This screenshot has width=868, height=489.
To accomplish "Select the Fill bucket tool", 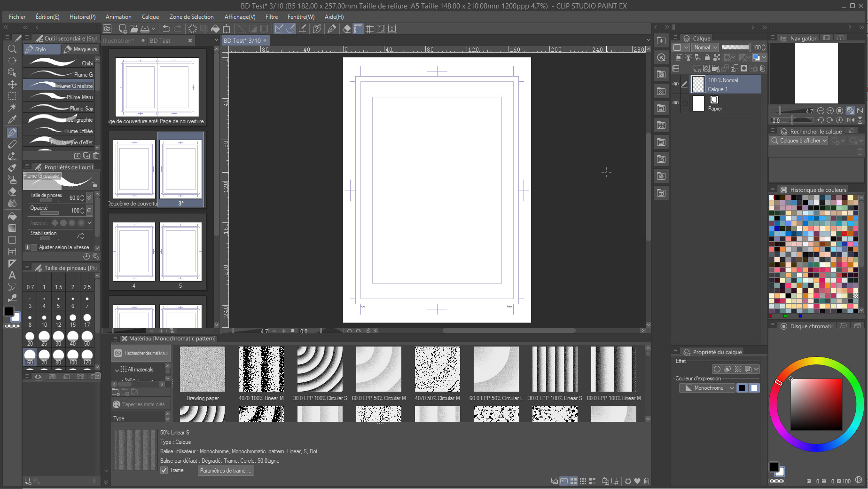I will click(12, 216).
